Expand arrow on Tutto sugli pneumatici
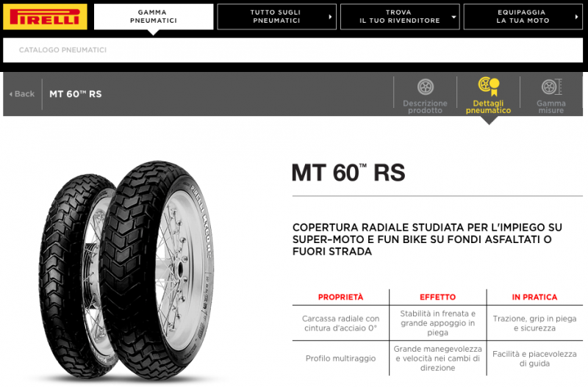The height and width of the screenshot is (387, 588). point(330,17)
